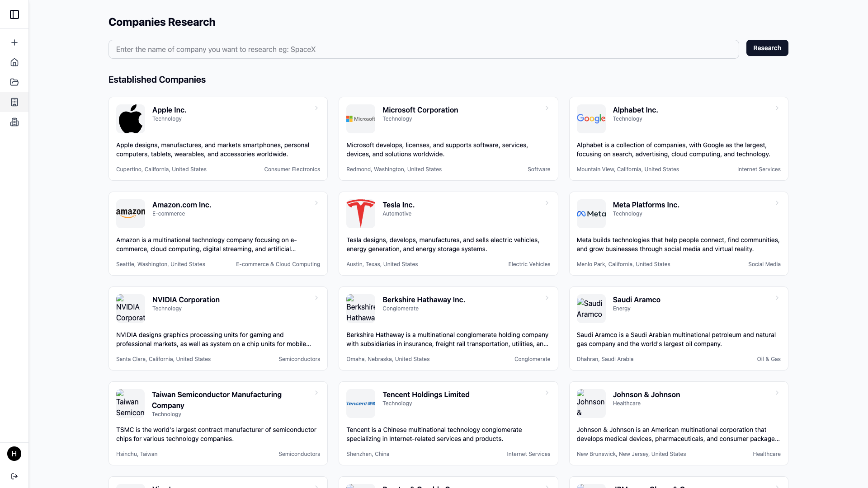
Task: Select the Johnson & Johnson card title
Action: click(x=646, y=394)
